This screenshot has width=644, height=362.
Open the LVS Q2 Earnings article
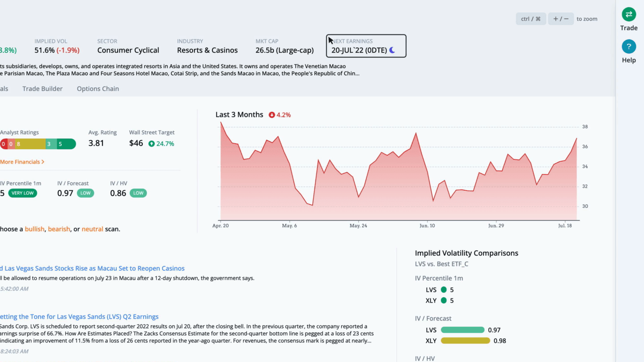[79, 316]
